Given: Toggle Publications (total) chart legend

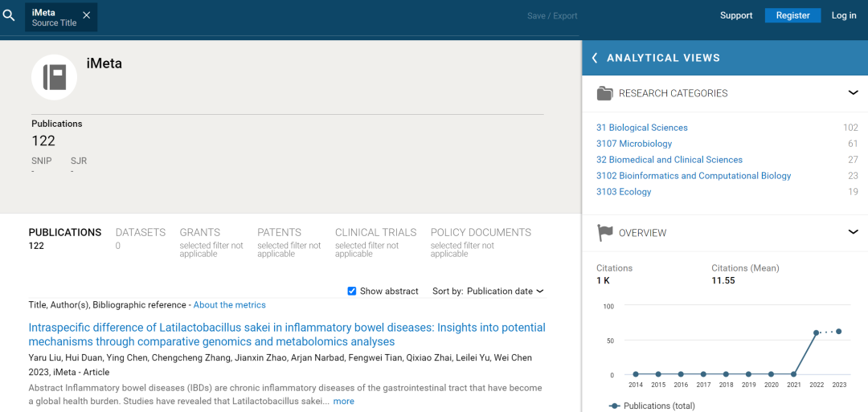Looking at the screenshot, I should [652, 406].
